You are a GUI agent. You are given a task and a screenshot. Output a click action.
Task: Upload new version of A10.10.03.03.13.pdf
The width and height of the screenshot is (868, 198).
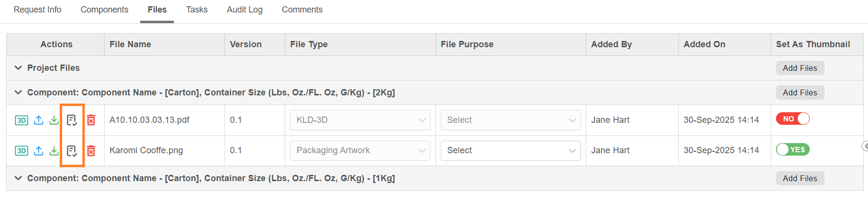(x=39, y=120)
